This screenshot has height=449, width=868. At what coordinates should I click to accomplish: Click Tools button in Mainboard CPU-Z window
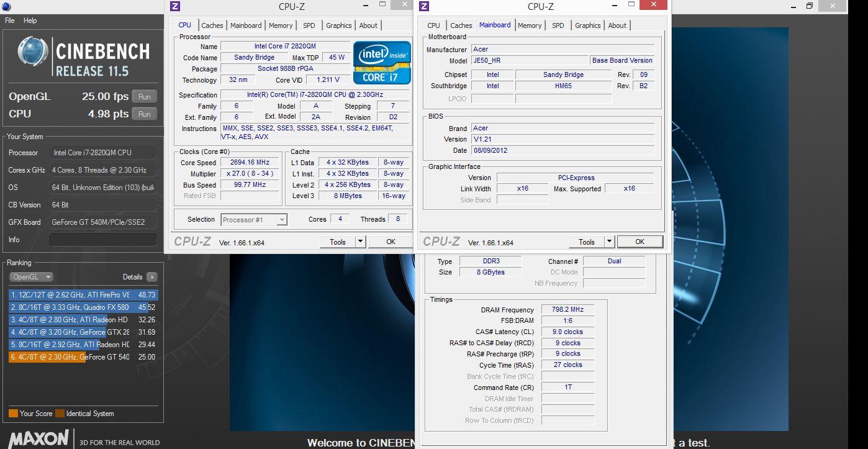[x=587, y=242]
